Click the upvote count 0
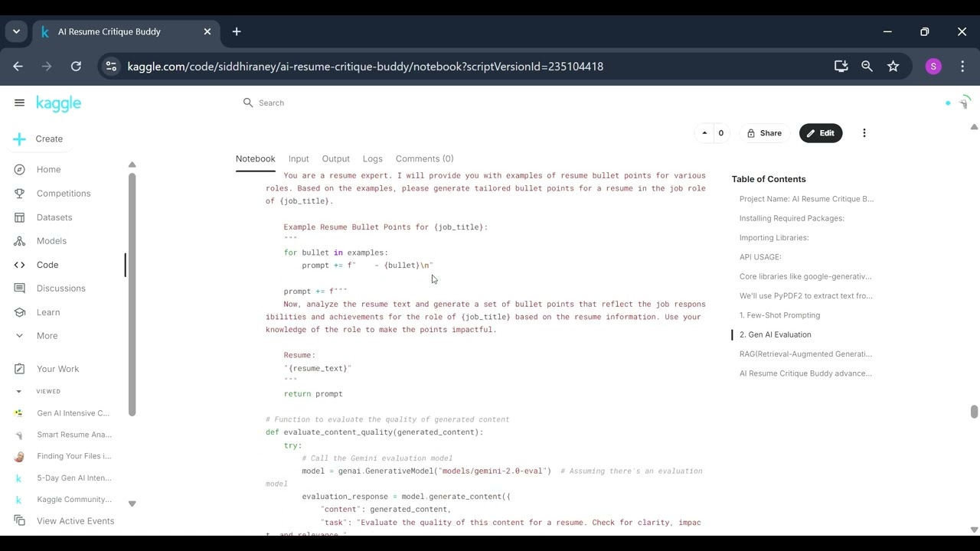The width and height of the screenshot is (980, 551). pos(720,133)
